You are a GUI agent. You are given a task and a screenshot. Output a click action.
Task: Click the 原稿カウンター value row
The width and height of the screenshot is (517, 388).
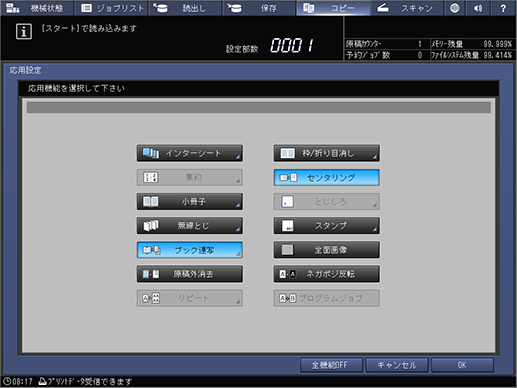coord(386,44)
